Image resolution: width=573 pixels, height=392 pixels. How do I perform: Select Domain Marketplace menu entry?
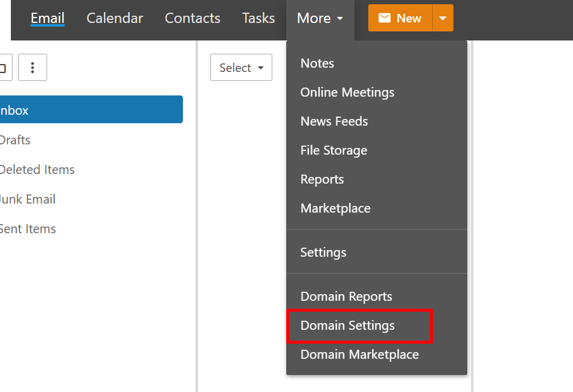pos(359,355)
